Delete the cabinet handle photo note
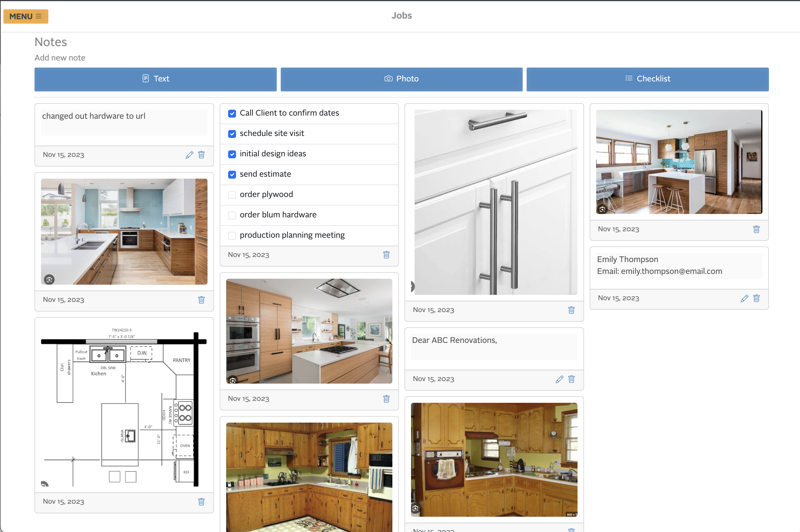The width and height of the screenshot is (800, 532). coord(571,310)
